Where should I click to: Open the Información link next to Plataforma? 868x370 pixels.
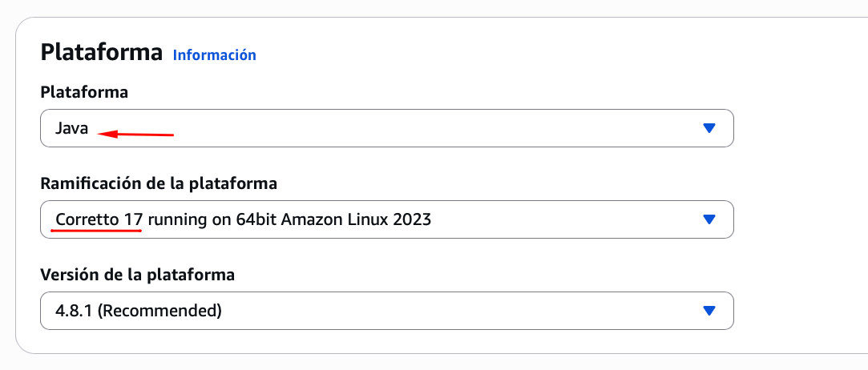(214, 55)
